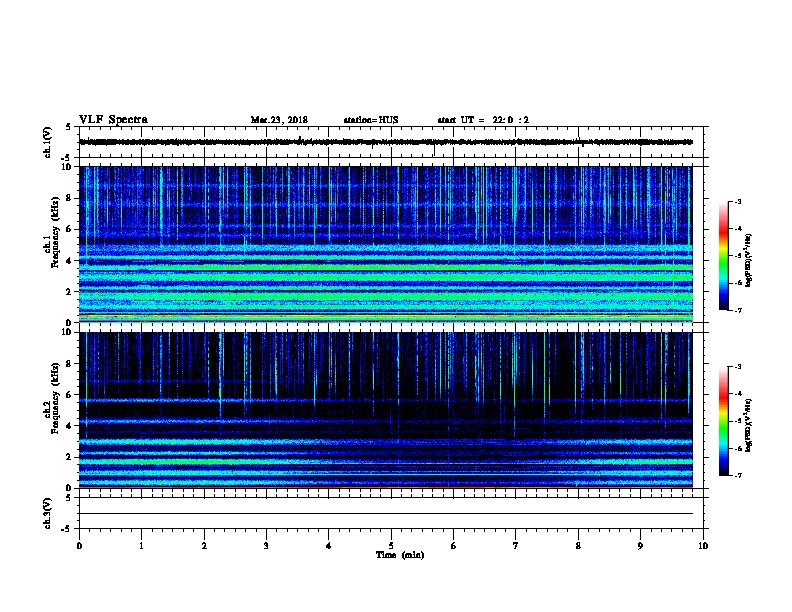Click the ch.1 colorbar log(PSD) label
This screenshot has height=612, width=792.
pyautogui.click(x=749, y=260)
